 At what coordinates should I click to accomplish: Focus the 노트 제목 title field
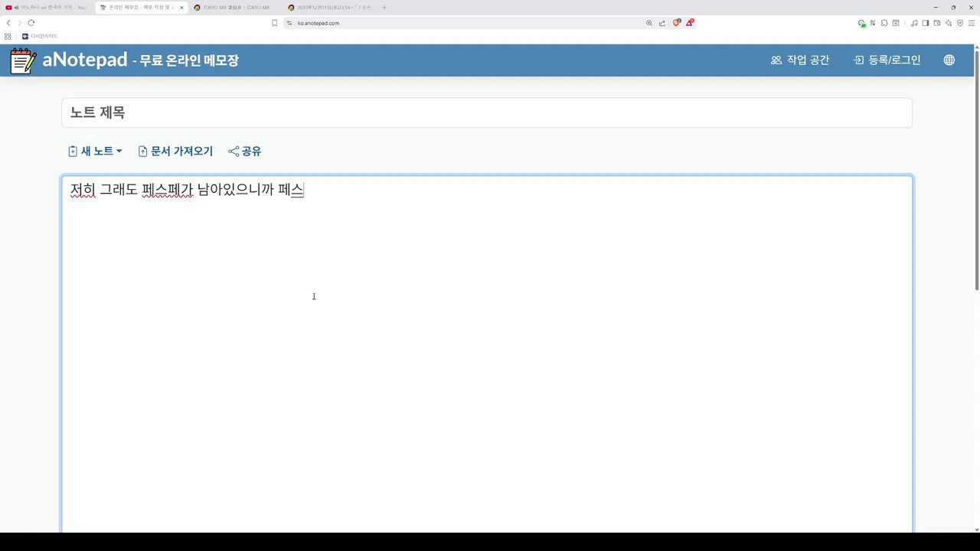487,112
